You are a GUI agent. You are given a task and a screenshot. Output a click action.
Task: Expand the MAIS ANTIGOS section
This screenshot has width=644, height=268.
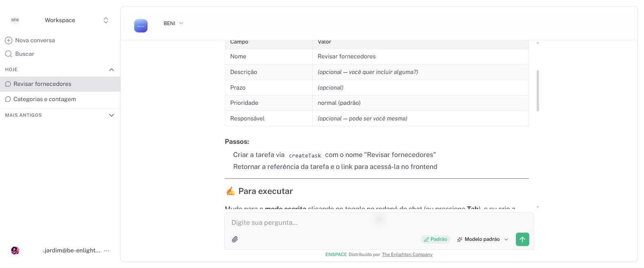[x=111, y=115]
